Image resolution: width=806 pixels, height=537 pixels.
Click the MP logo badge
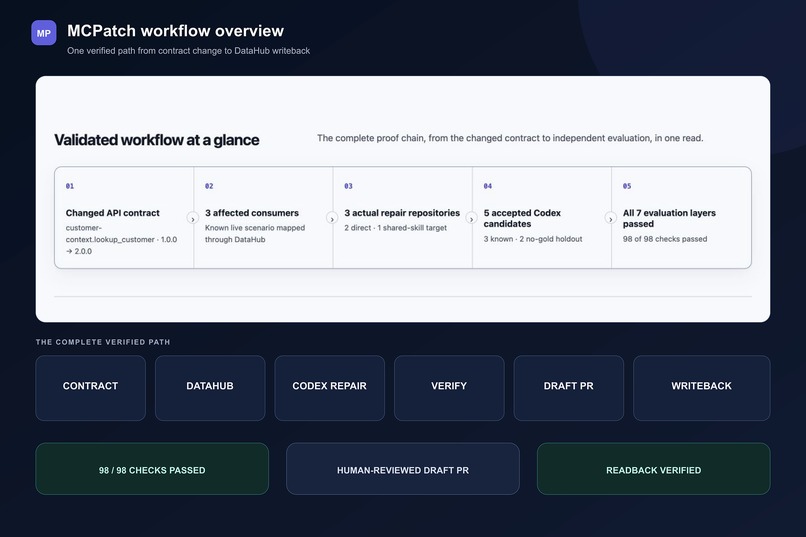point(44,33)
